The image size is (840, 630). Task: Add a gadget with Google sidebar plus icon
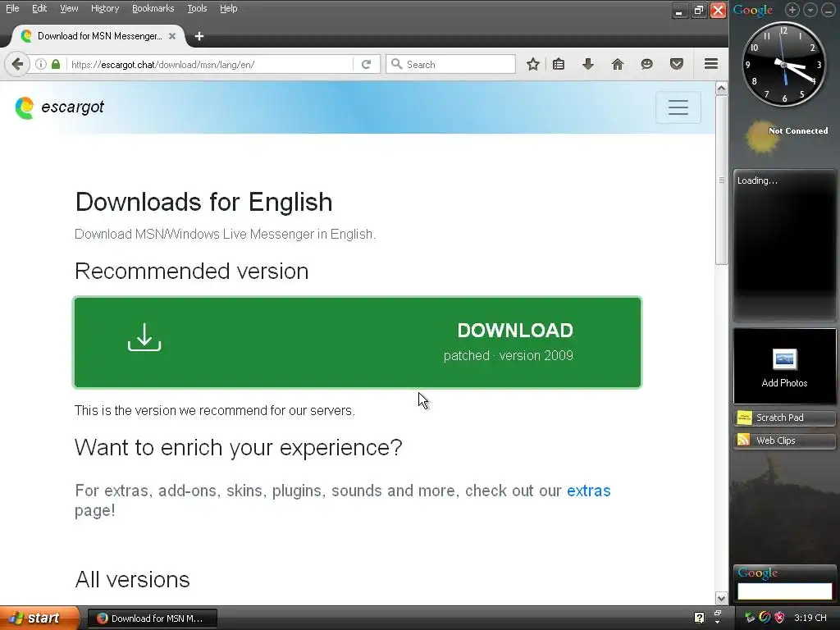[x=792, y=10]
